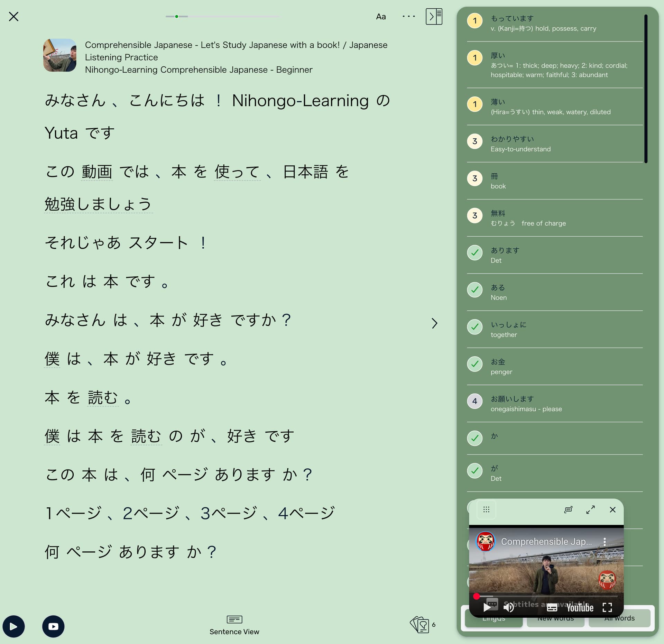The width and height of the screenshot is (664, 644).
Task: Play the embedded YouTube video
Action: (x=487, y=607)
